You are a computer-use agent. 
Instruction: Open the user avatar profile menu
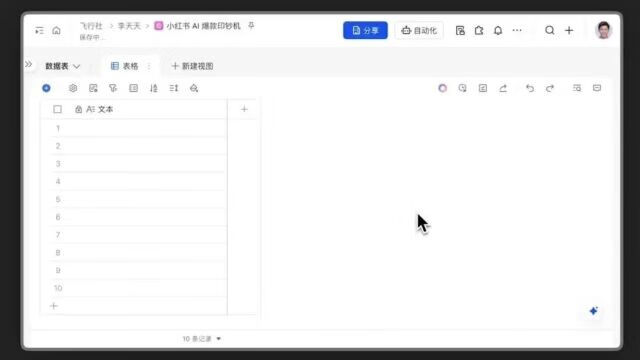[x=604, y=30]
